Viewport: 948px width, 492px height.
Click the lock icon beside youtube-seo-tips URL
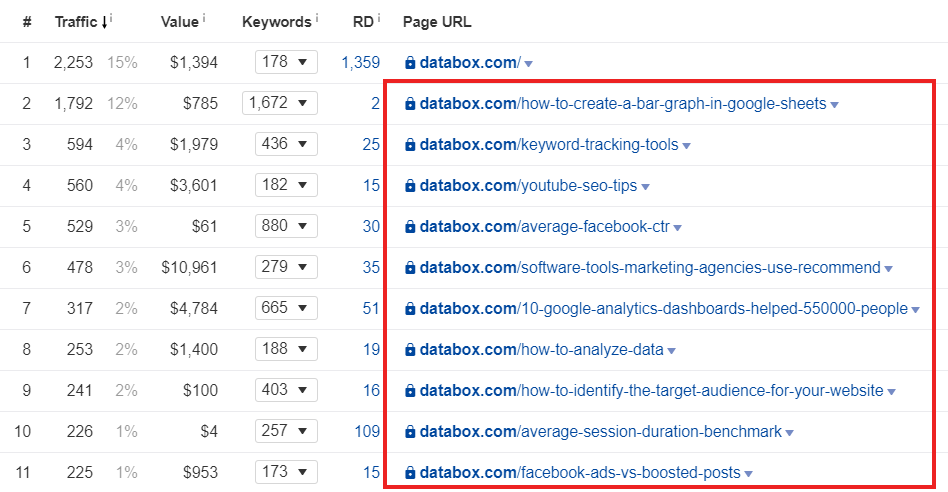(409, 186)
